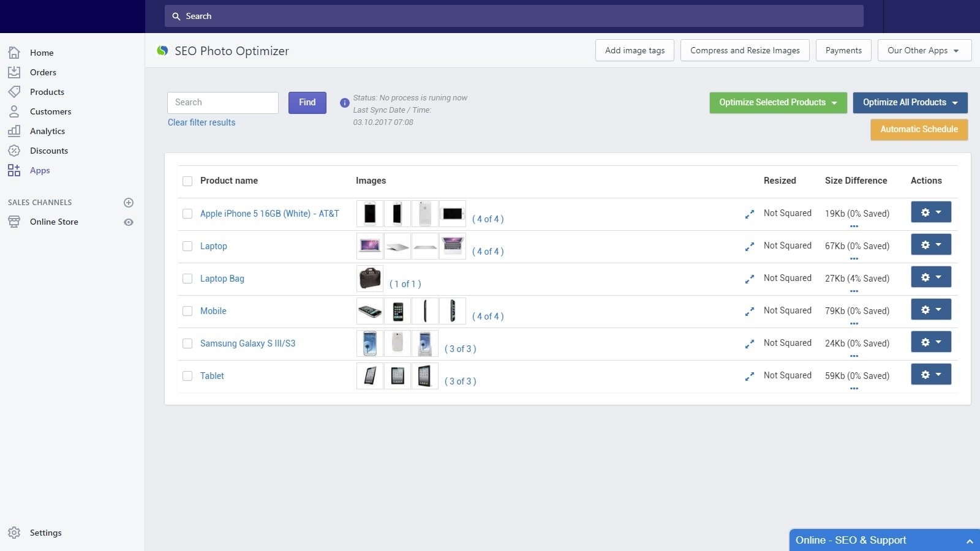Click the top admin Search bar
The width and height of the screenshot is (980, 551).
pos(514,17)
